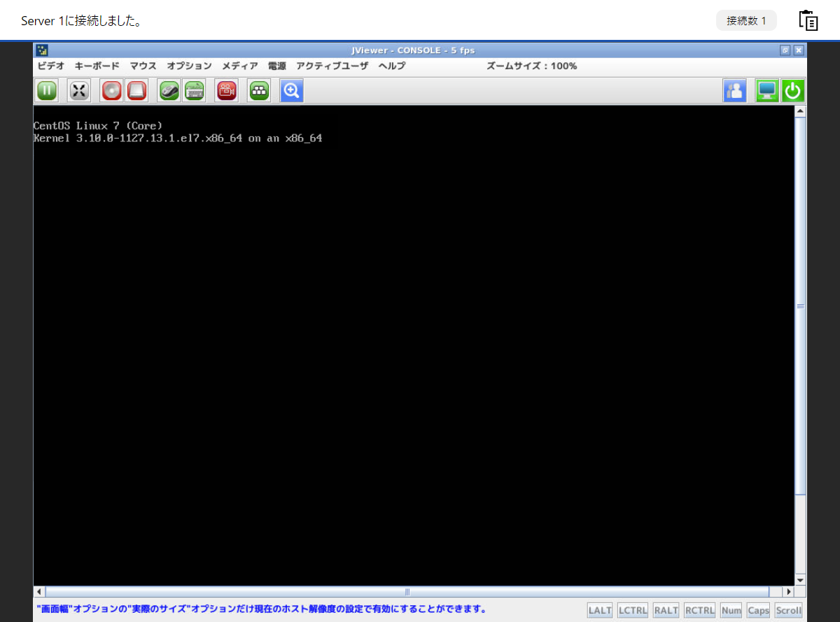Click the active users icon
Screen dimensions: 840x622
(735, 90)
